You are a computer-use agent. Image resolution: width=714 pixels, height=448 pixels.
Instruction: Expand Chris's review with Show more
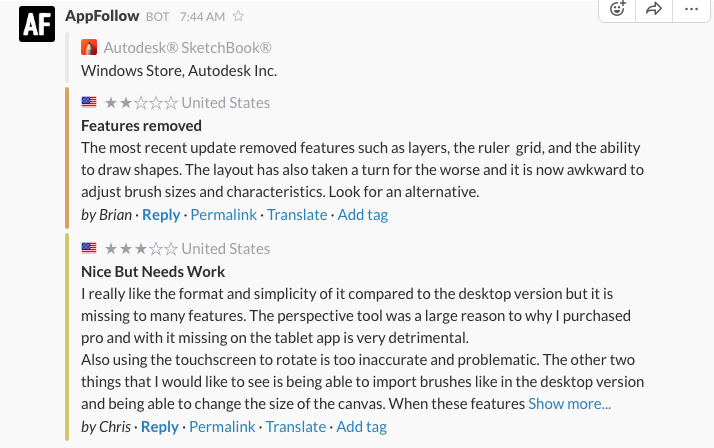pyautogui.click(x=569, y=404)
